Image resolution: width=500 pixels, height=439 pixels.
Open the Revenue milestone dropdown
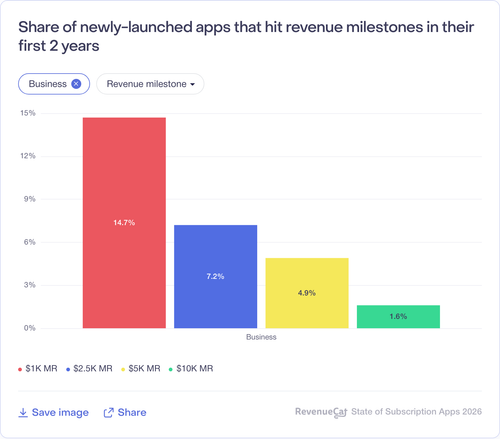150,84
